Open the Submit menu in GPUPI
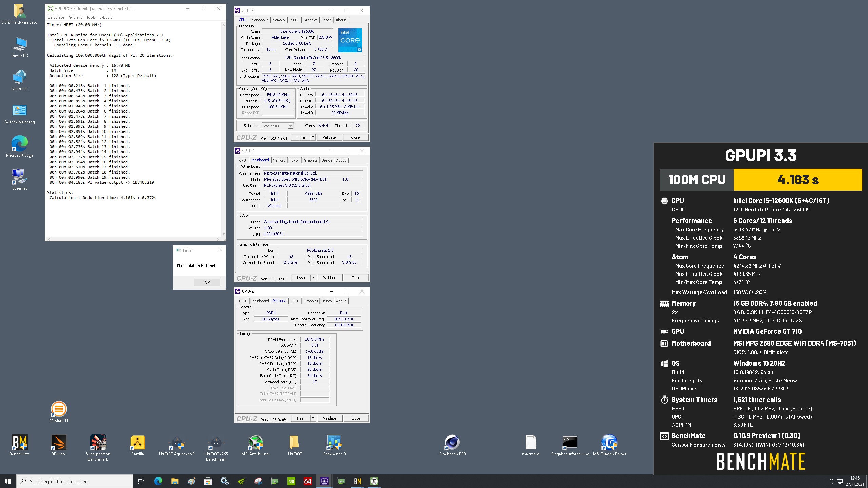This screenshot has width=868, height=488. [75, 17]
